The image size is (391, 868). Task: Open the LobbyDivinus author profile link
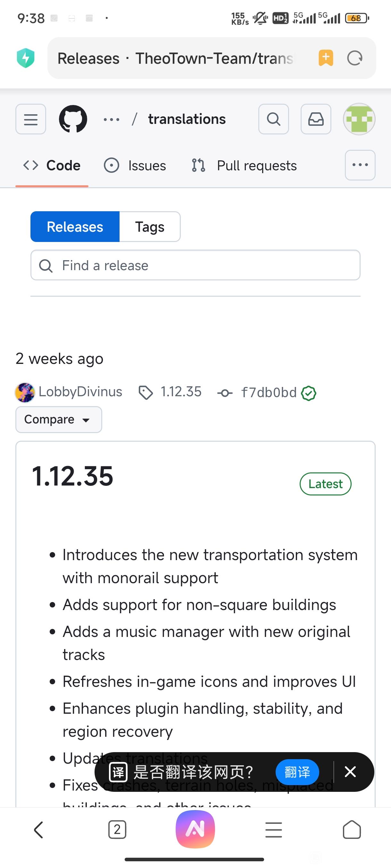[80, 392]
